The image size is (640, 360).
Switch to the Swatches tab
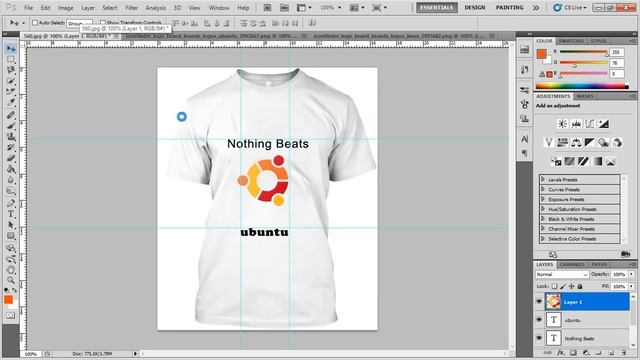pyautogui.click(x=571, y=41)
